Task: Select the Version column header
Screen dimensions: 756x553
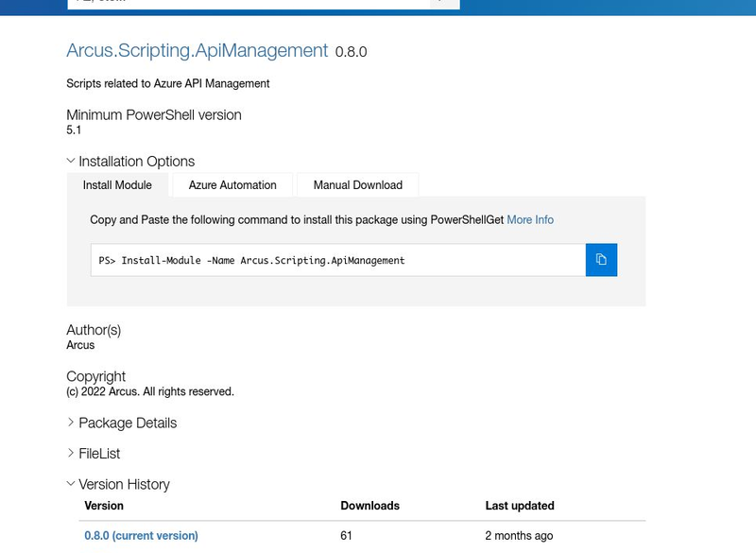Action: coord(104,506)
